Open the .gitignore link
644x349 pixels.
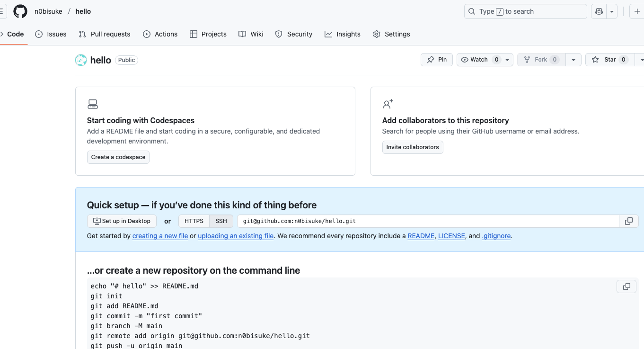(496, 236)
